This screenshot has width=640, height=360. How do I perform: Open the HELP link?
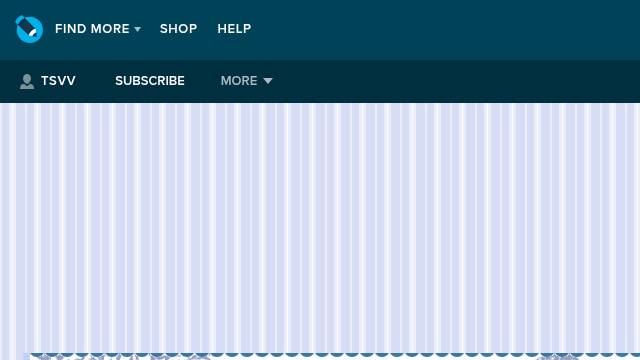234,29
